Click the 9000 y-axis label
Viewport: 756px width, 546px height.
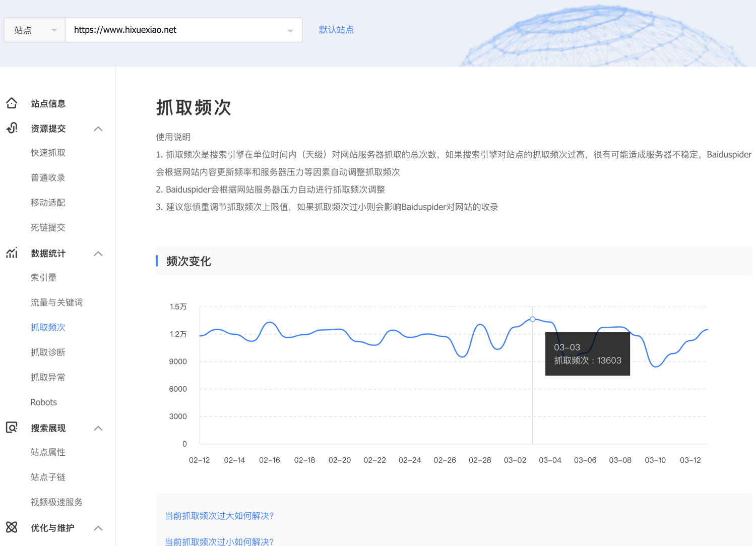click(178, 361)
